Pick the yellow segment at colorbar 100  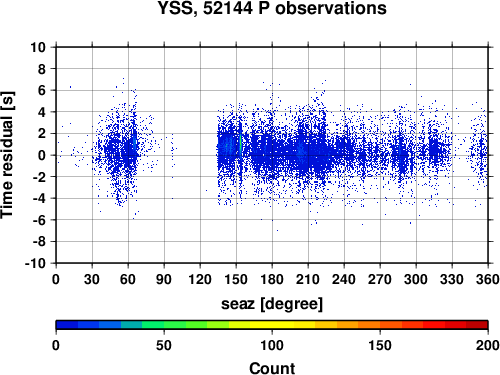[272, 325]
